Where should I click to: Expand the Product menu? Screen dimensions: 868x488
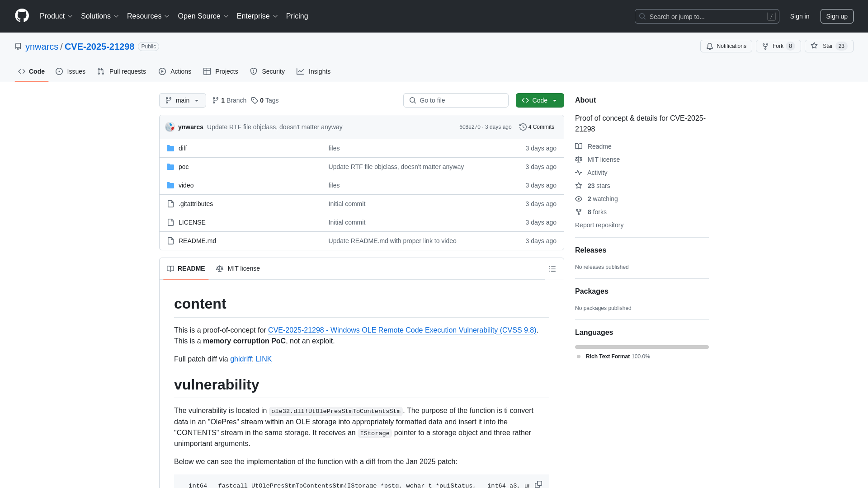click(56, 16)
